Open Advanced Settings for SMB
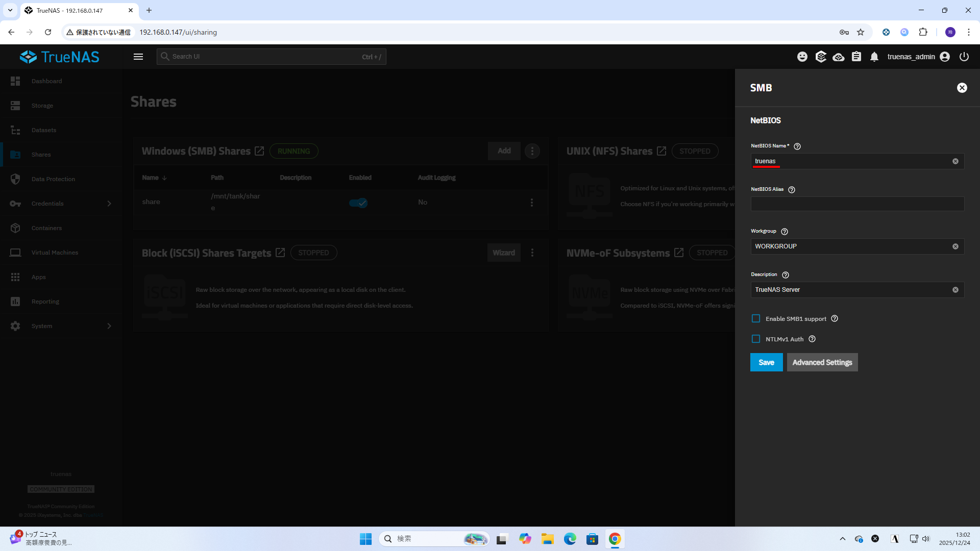 [x=822, y=362]
